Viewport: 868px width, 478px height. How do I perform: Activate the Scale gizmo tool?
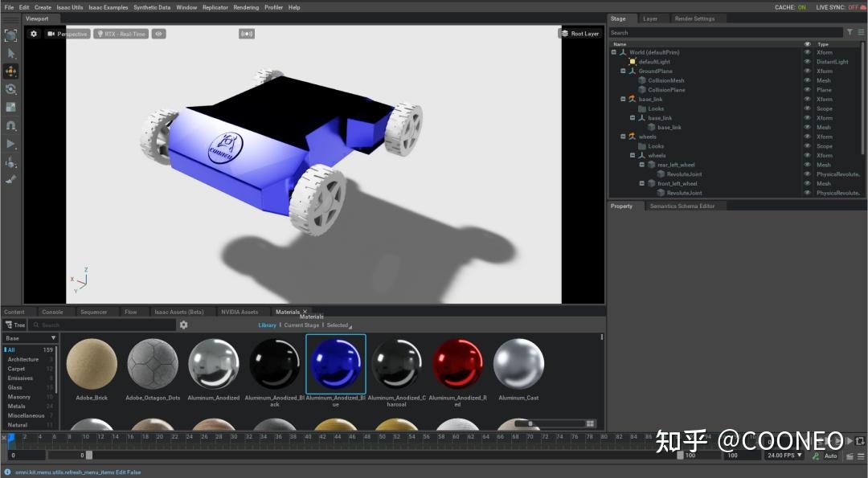click(x=10, y=108)
